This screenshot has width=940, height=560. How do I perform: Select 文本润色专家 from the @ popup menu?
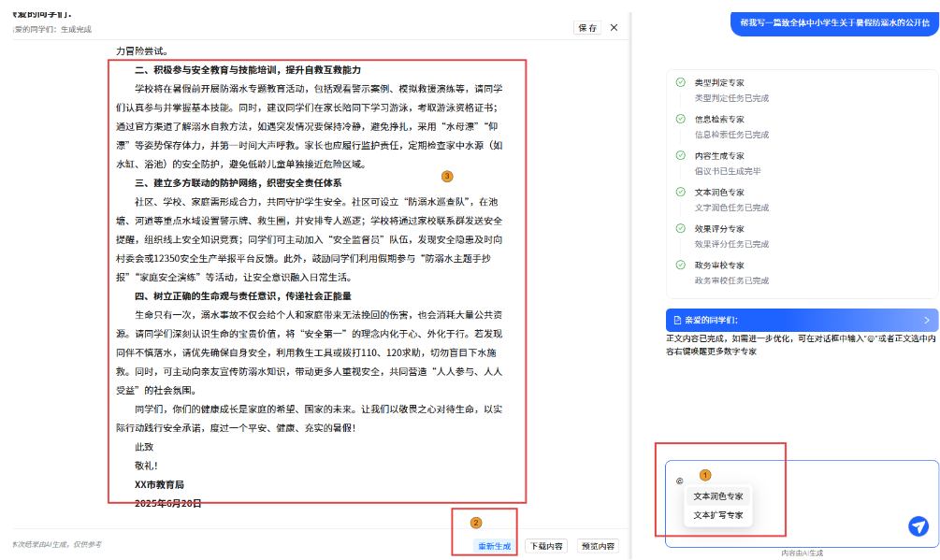[x=718, y=496]
